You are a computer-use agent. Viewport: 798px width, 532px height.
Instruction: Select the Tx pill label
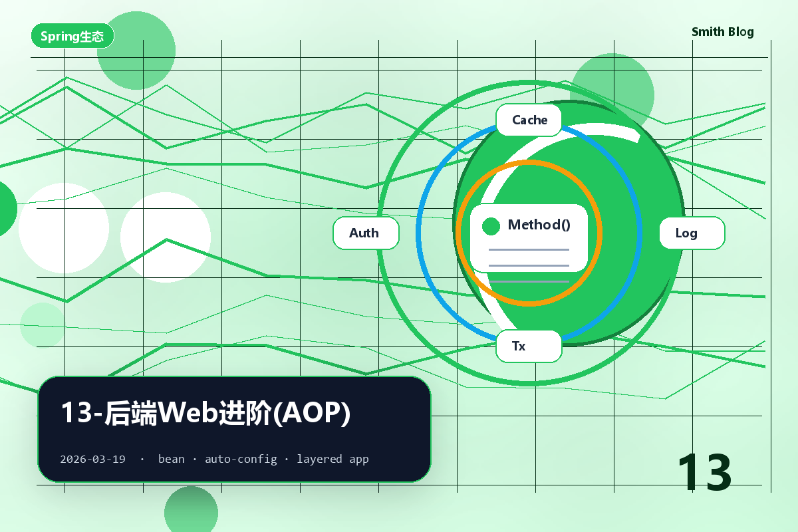coord(529,346)
